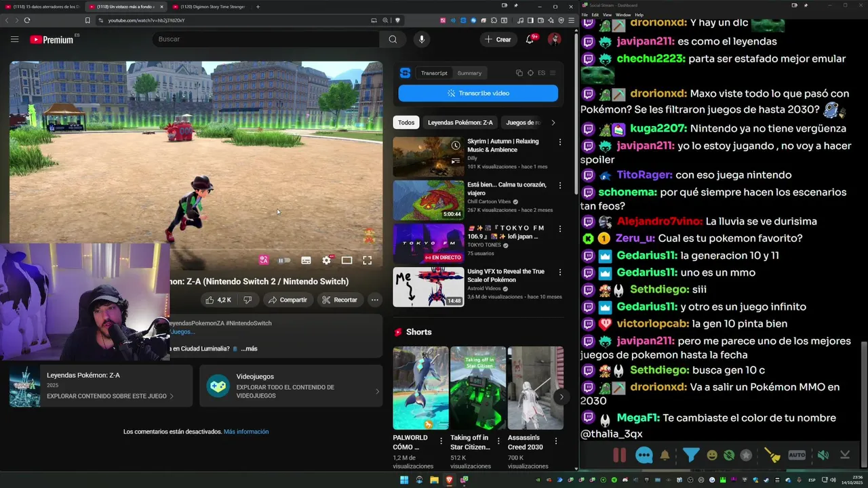Open new browser tab with plus

(x=258, y=7)
